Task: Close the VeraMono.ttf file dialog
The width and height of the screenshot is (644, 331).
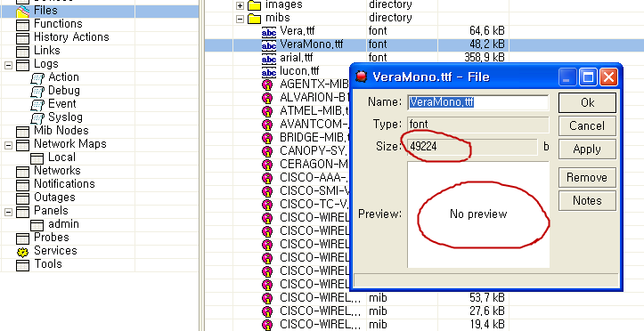Action: click(x=608, y=77)
